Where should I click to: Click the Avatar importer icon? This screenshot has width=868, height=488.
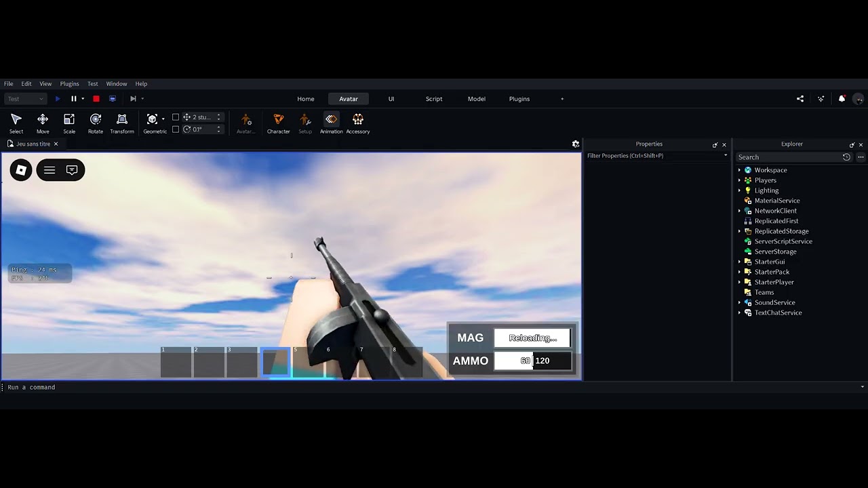point(246,119)
